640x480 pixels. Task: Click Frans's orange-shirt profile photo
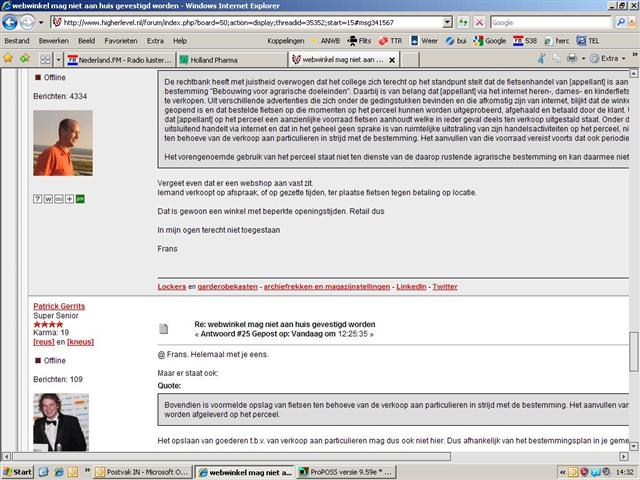coord(63,143)
